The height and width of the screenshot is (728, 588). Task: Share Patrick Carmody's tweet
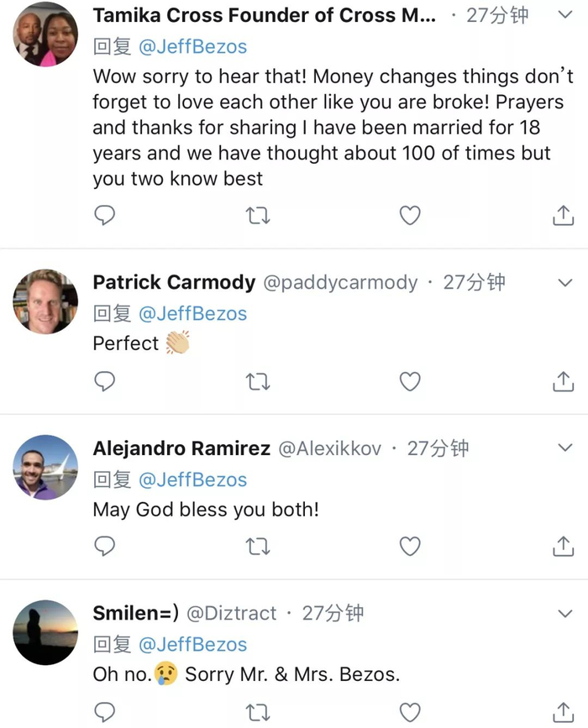tap(562, 382)
